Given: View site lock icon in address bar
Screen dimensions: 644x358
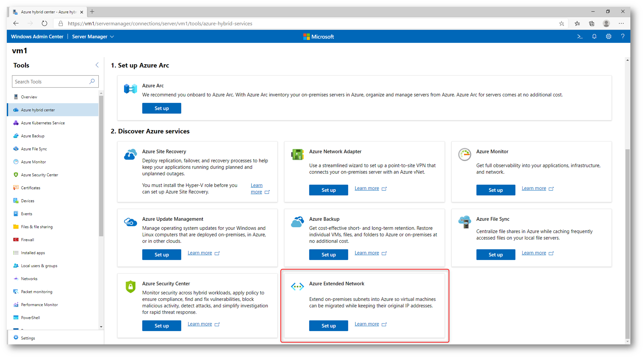Looking at the screenshot, I should tap(61, 24).
